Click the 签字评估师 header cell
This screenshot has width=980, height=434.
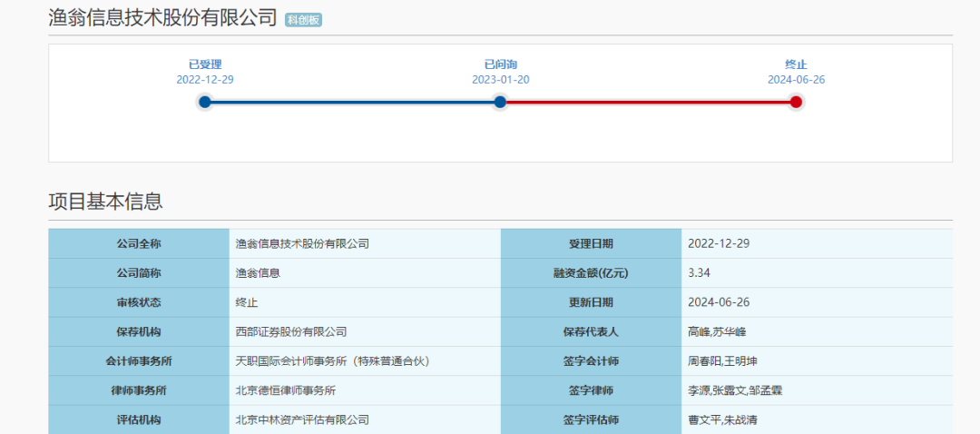(x=592, y=420)
